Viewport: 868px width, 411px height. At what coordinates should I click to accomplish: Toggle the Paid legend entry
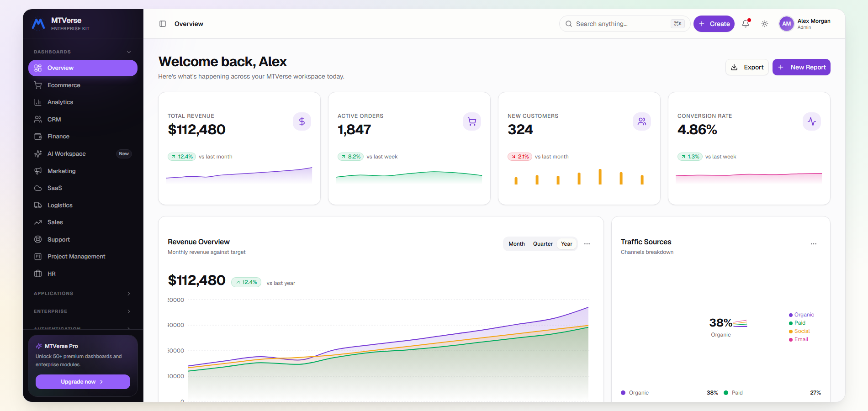pos(797,323)
